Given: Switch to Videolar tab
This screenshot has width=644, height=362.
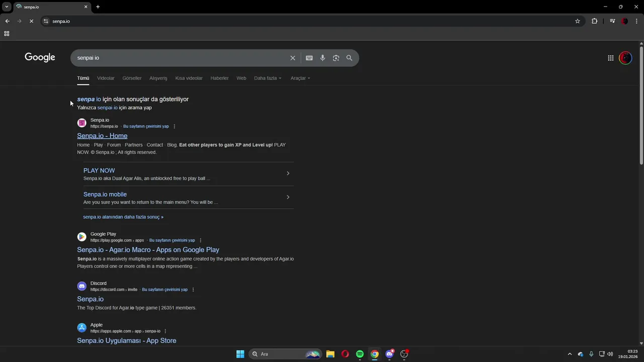Looking at the screenshot, I should click(106, 78).
